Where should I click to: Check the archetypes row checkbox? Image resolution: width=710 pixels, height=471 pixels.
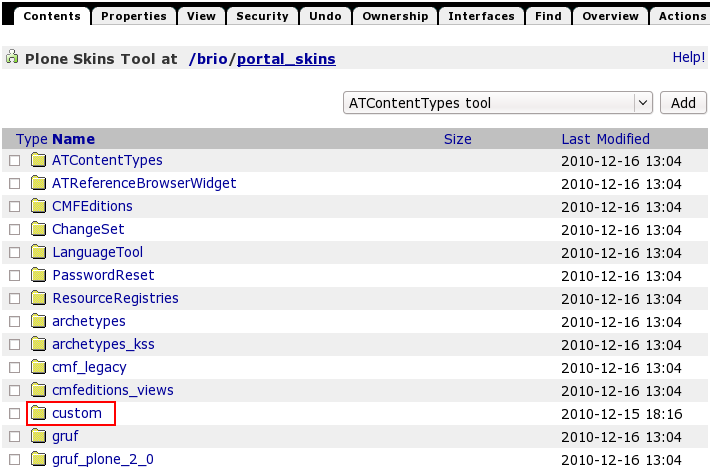tap(14, 322)
